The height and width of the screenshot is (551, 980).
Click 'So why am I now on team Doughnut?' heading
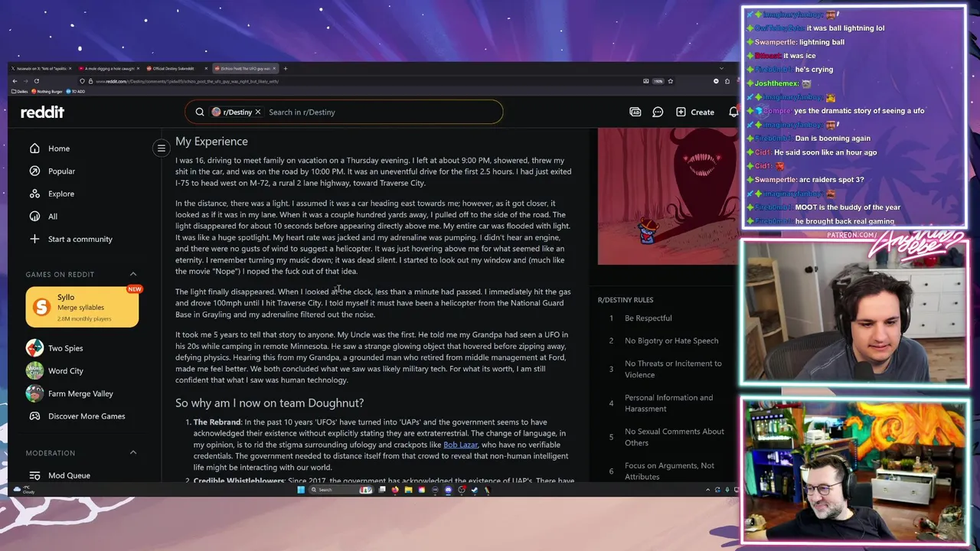[269, 403]
